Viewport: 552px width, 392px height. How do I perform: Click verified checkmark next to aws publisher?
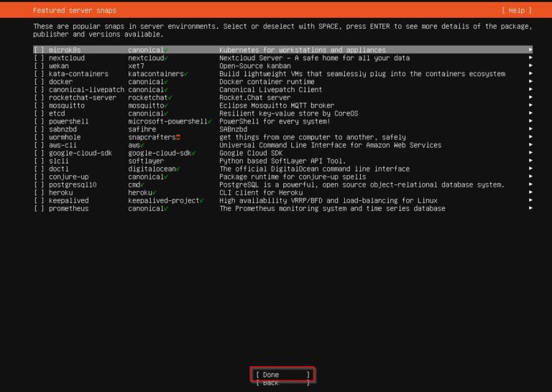pyautogui.click(x=142, y=145)
